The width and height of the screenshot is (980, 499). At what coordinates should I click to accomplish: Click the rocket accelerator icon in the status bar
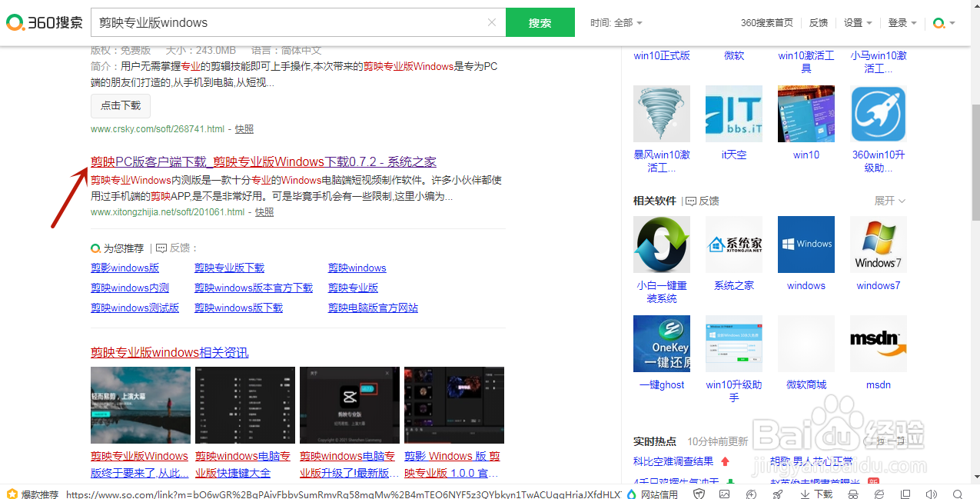coord(777,494)
